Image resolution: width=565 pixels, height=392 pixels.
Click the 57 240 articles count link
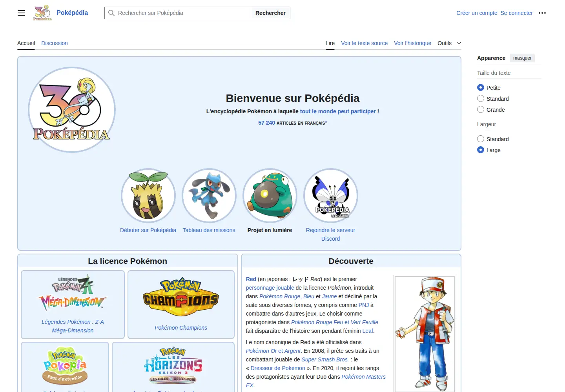tap(266, 123)
